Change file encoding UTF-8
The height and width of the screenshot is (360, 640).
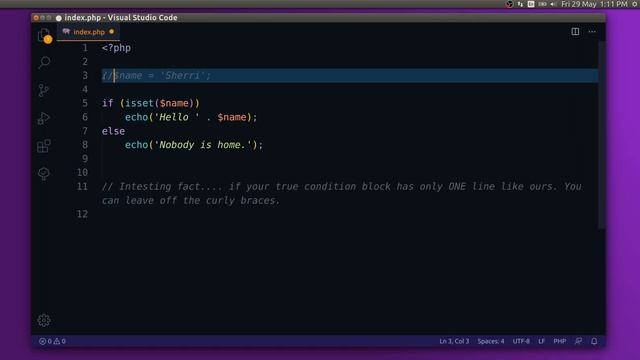(521, 341)
